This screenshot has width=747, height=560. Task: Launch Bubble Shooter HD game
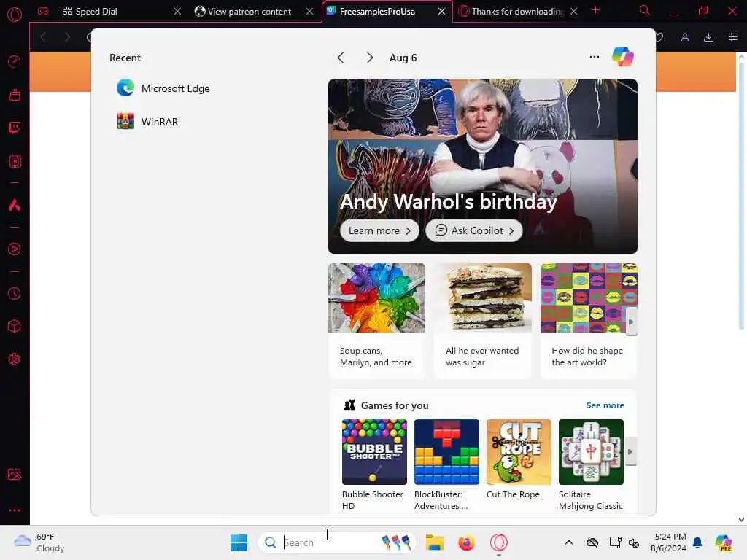374,464
